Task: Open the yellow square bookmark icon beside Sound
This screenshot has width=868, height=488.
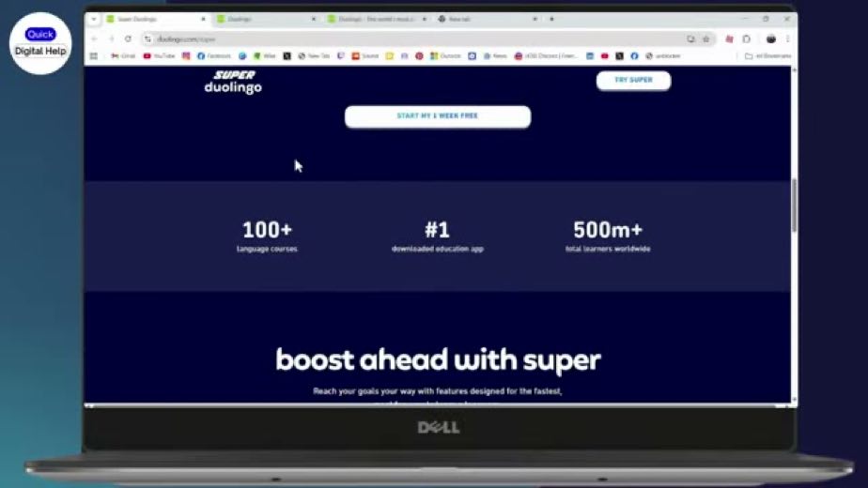Action: click(x=390, y=56)
